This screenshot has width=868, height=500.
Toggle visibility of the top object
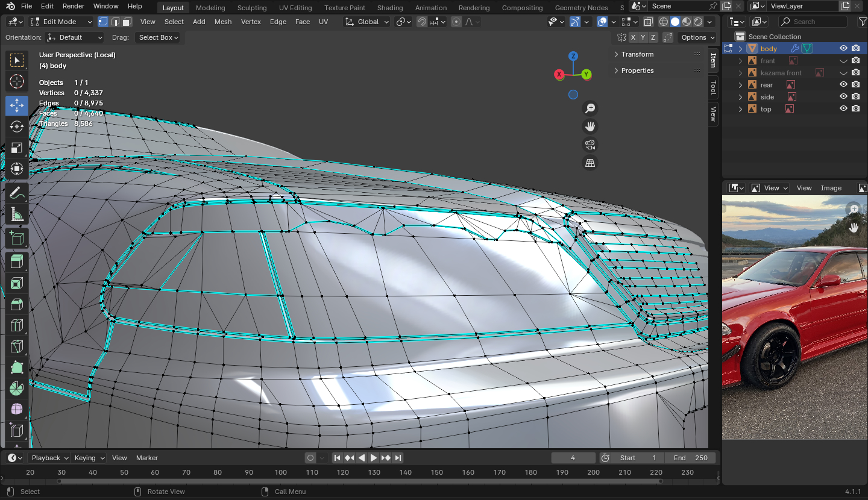(843, 109)
